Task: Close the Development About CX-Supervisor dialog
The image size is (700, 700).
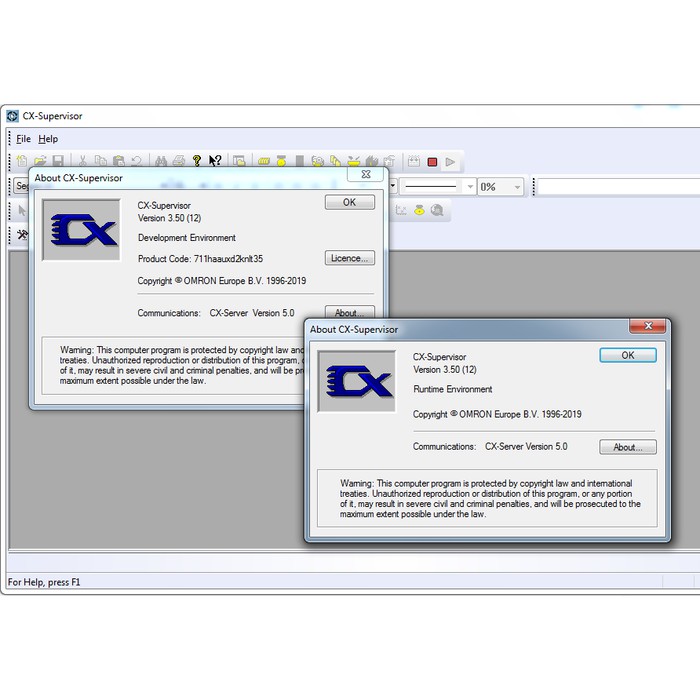Action: coord(366,174)
